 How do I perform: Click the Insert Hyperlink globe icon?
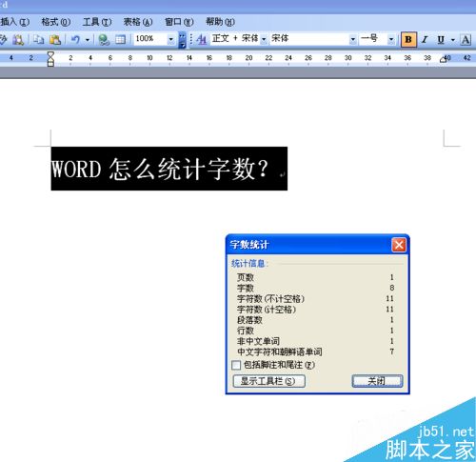[x=104, y=40]
